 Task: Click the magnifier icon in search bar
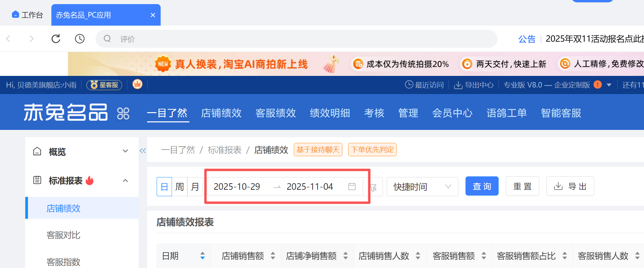point(107,39)
